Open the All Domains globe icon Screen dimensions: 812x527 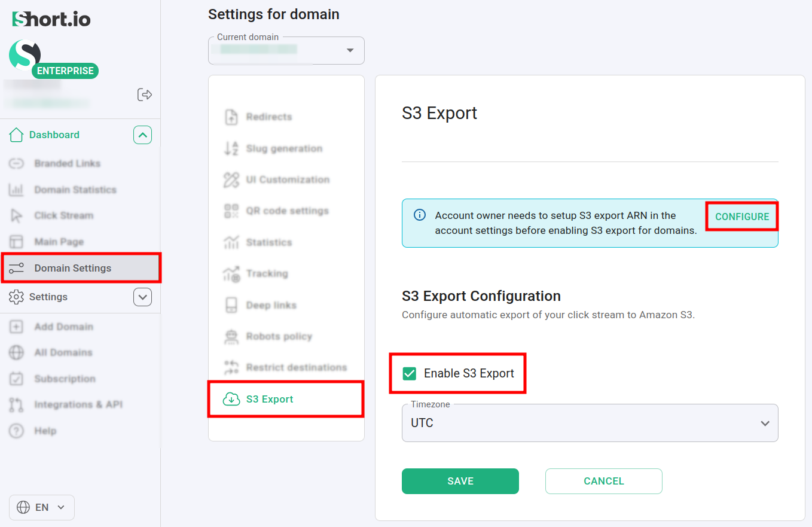point(17,352)
